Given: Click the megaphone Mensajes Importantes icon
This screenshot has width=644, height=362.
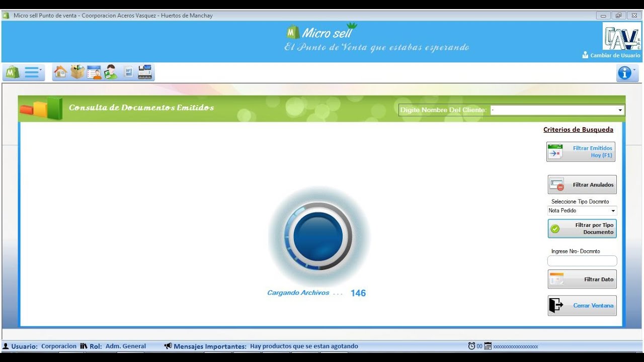Looking at the screenshot, I should click(168, 346).
